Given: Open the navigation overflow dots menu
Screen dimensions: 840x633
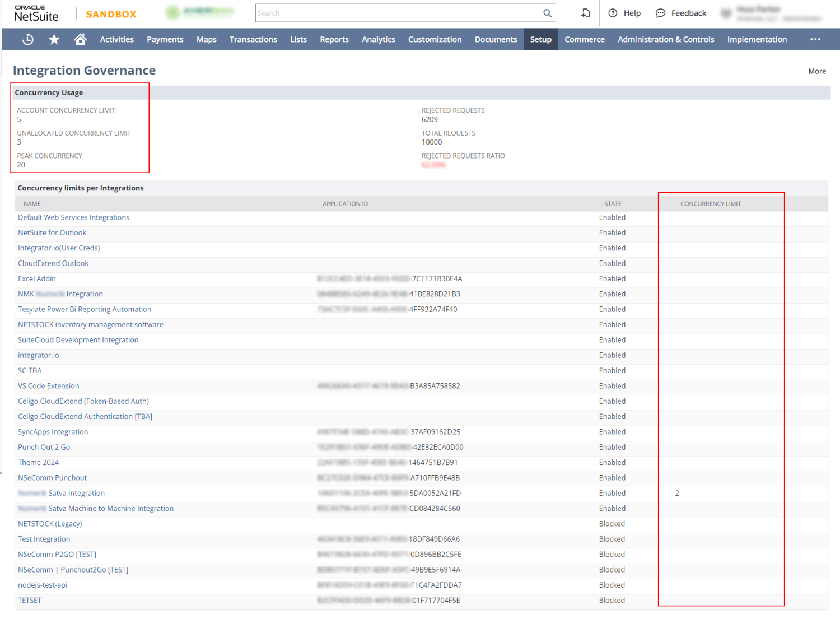Looking at the screenshot, I should (815, 39).
